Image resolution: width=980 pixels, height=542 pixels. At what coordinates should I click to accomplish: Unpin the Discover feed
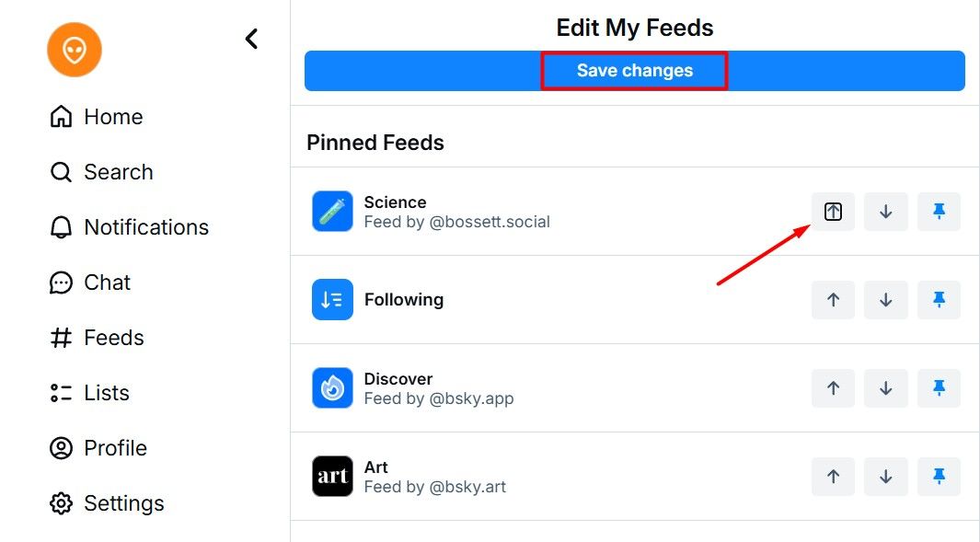[939, 388]
